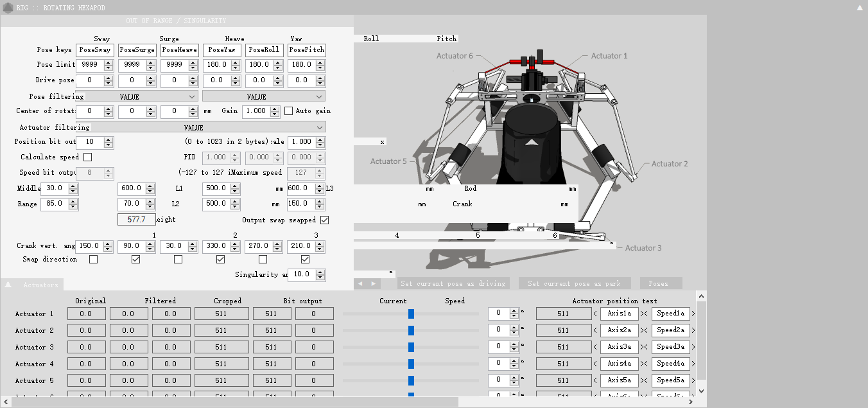The image size is (868, 408).
Task: Click the next pose right arrow
Action: (x=374, y=283)
